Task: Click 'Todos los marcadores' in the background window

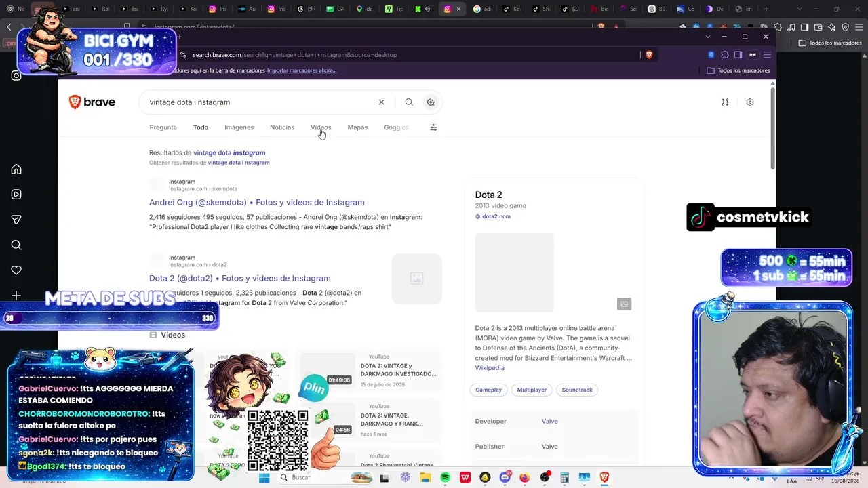Action: pos(830,43)
